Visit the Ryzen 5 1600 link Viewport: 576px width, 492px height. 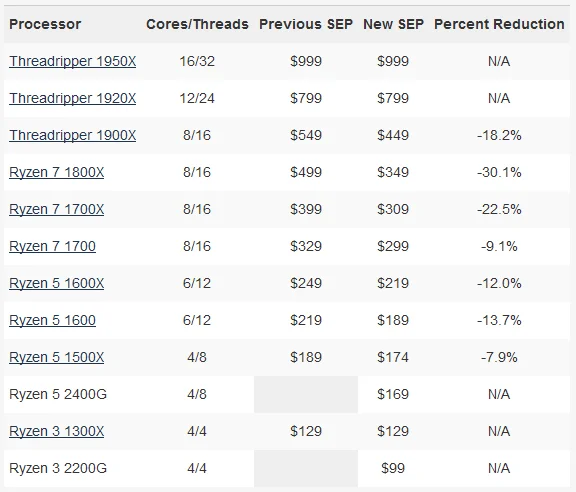pyautogui.click(x=53, y=320)
